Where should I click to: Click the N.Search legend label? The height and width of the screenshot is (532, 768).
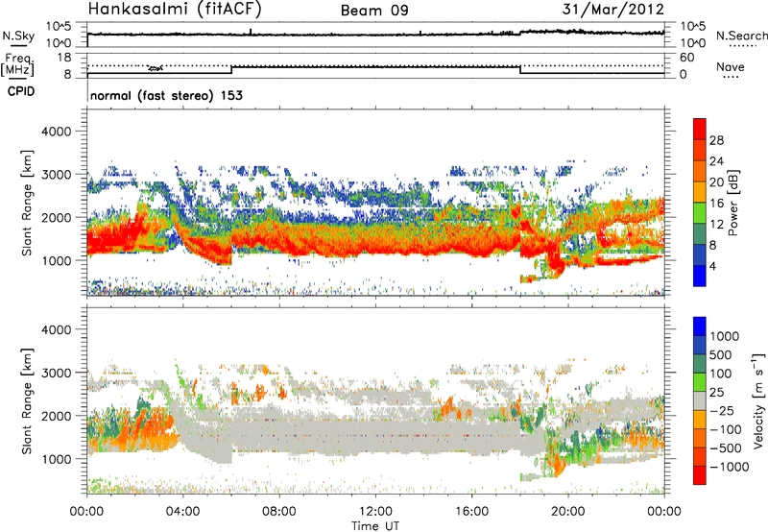click(741, 36)
